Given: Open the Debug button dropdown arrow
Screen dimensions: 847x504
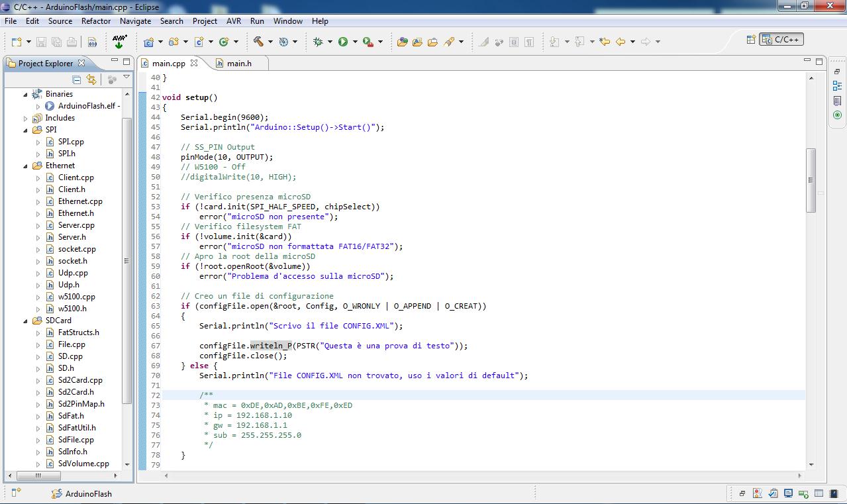Looking at the screenshot, I should point(330,42).
